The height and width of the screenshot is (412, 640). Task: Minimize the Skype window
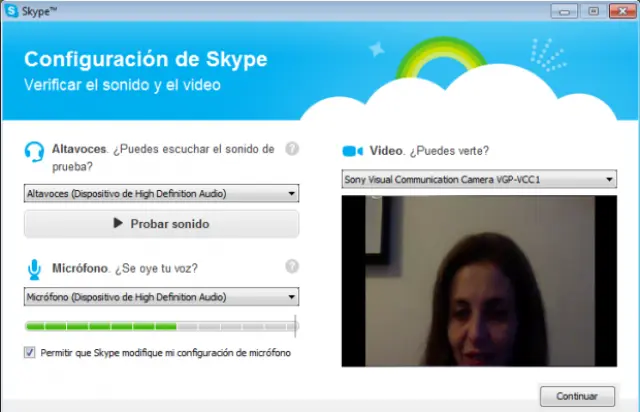pyautogui.click(x=564, y=11)
